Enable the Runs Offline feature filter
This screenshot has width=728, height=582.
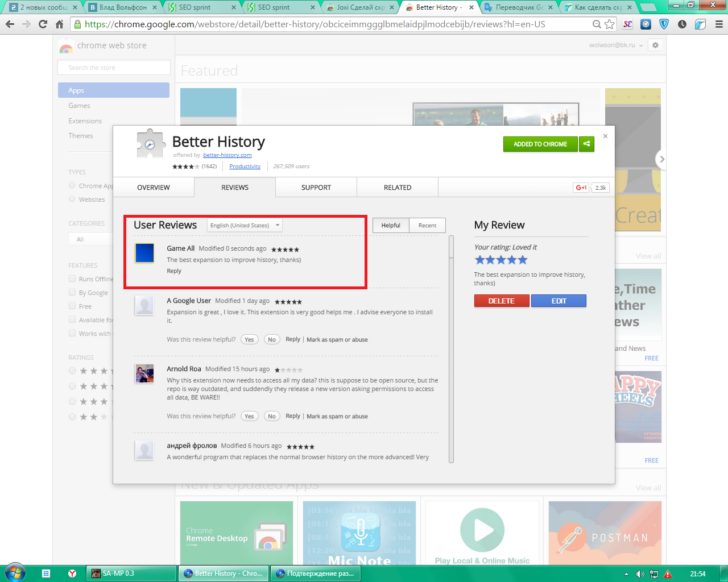click(x=72, y=278)
